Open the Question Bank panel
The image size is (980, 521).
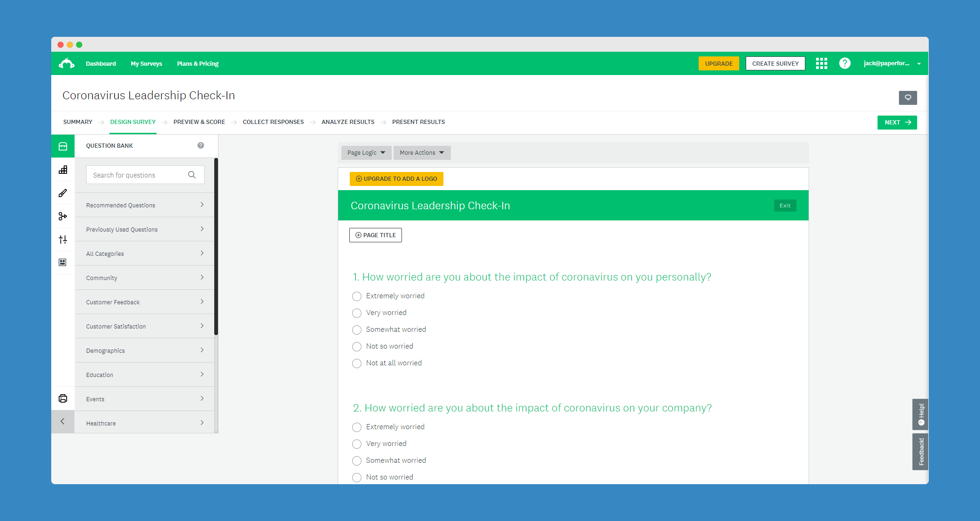tap(63, 146)
